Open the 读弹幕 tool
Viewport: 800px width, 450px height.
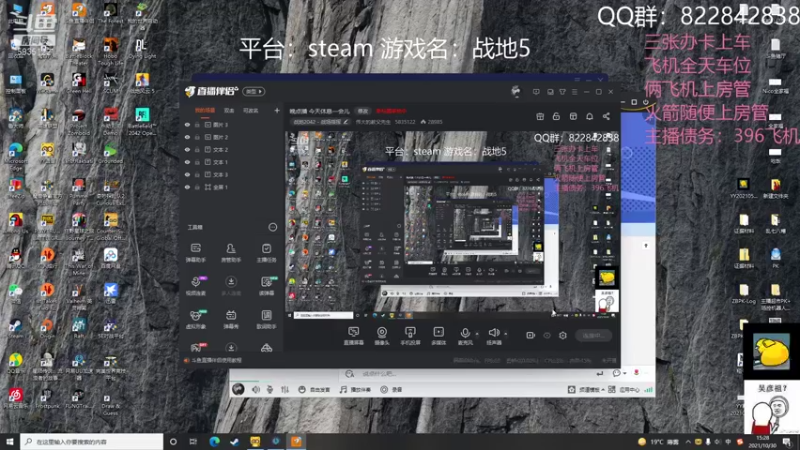click(266, 286)
